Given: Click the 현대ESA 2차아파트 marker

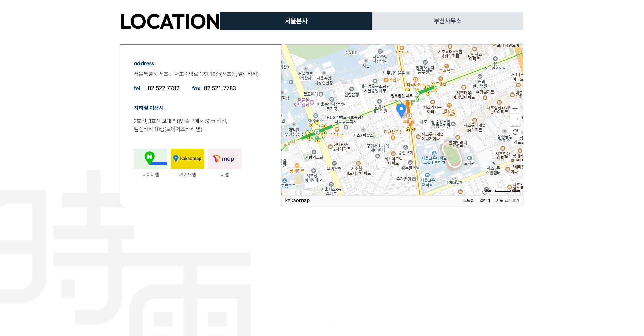Looking at the screenshot, I should click(330, 147).
